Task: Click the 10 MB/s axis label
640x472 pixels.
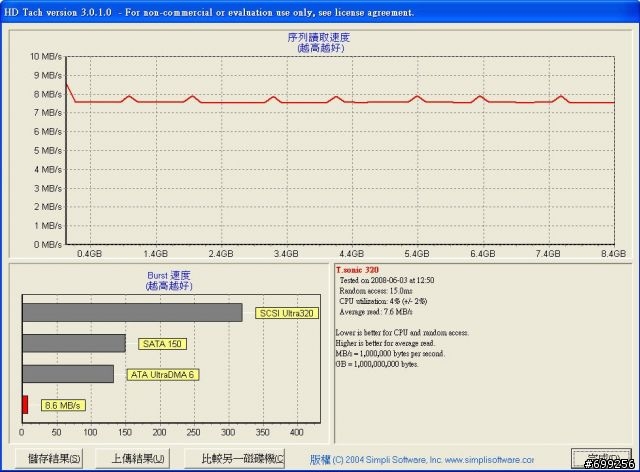Action: pos(45,56)
